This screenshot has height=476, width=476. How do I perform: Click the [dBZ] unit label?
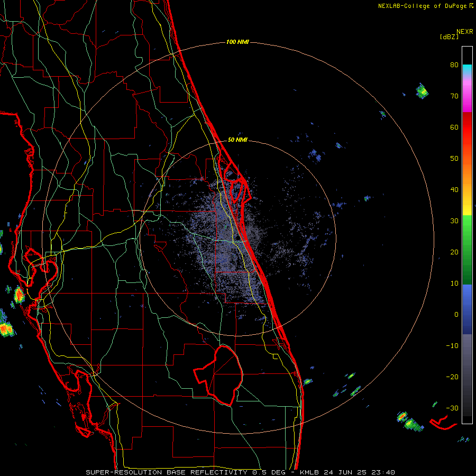point(449,37)
